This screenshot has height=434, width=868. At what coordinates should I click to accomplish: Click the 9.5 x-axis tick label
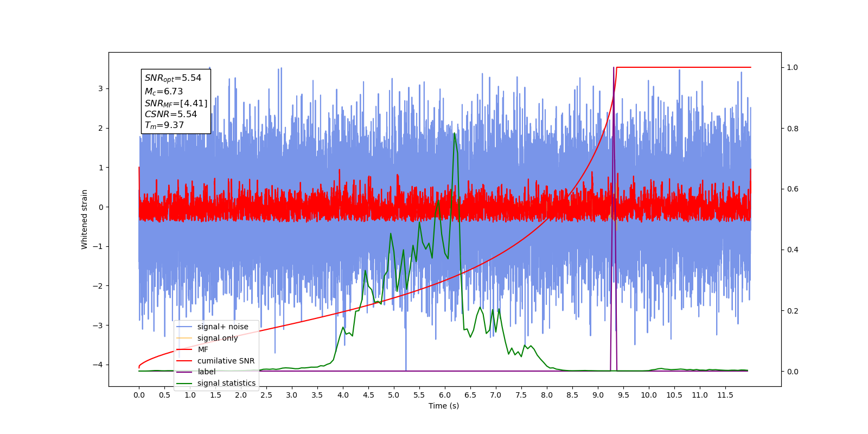(623, 395)
